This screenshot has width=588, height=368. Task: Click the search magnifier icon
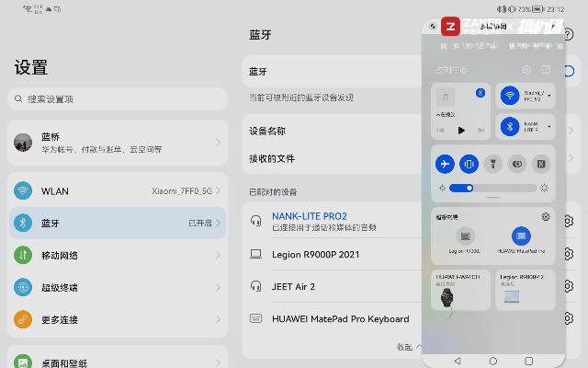click(18, 98)
